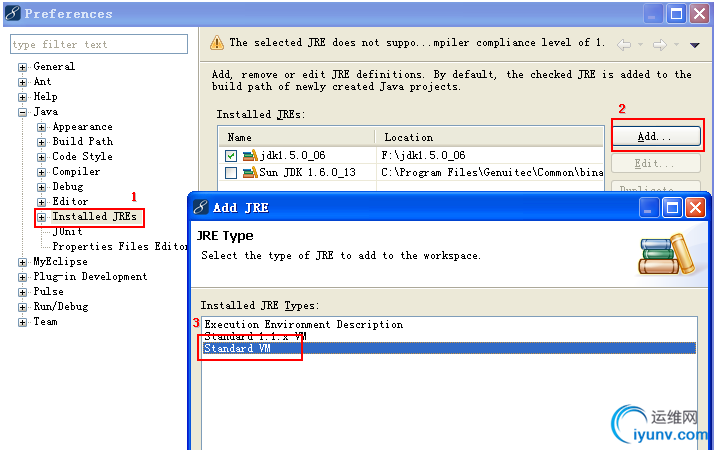This screenshot has height=451, width=714.
Task: Select Sun JDK 1.6.0_13 row name
Action: 307,172
